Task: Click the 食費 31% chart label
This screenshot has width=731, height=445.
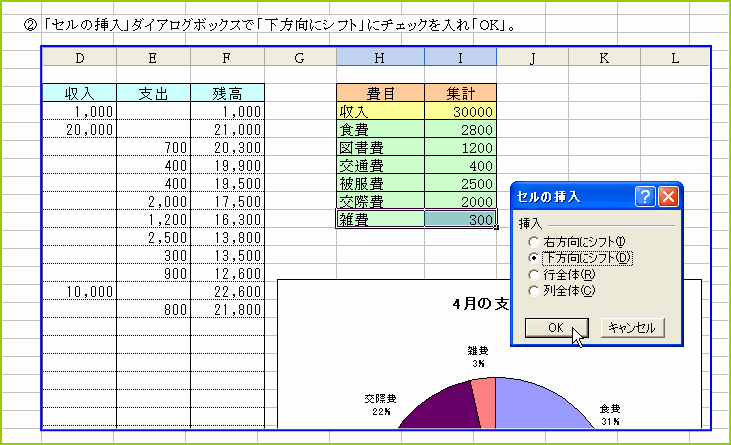Action: [610, 415]
